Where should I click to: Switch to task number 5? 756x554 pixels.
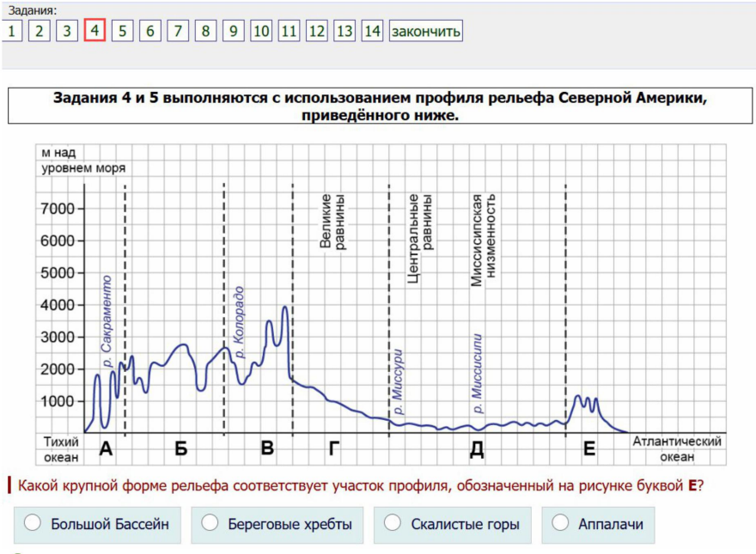tap(123, 32)
